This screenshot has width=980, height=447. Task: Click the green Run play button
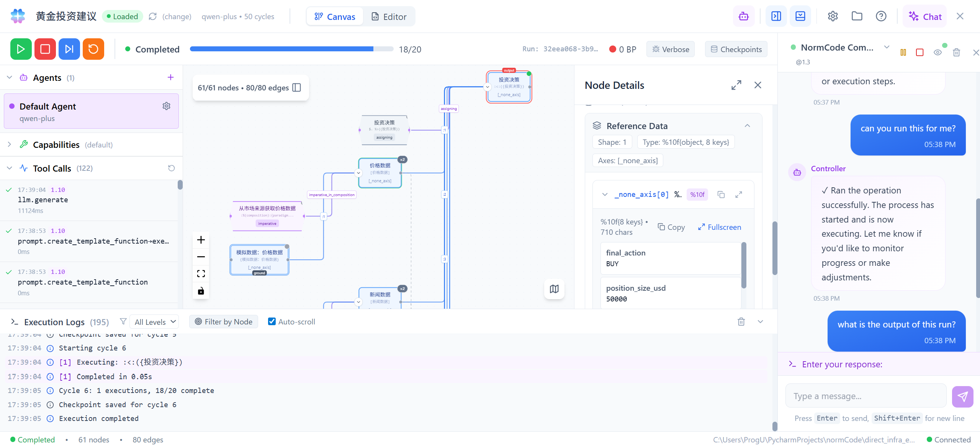click(x=21, y=49)
